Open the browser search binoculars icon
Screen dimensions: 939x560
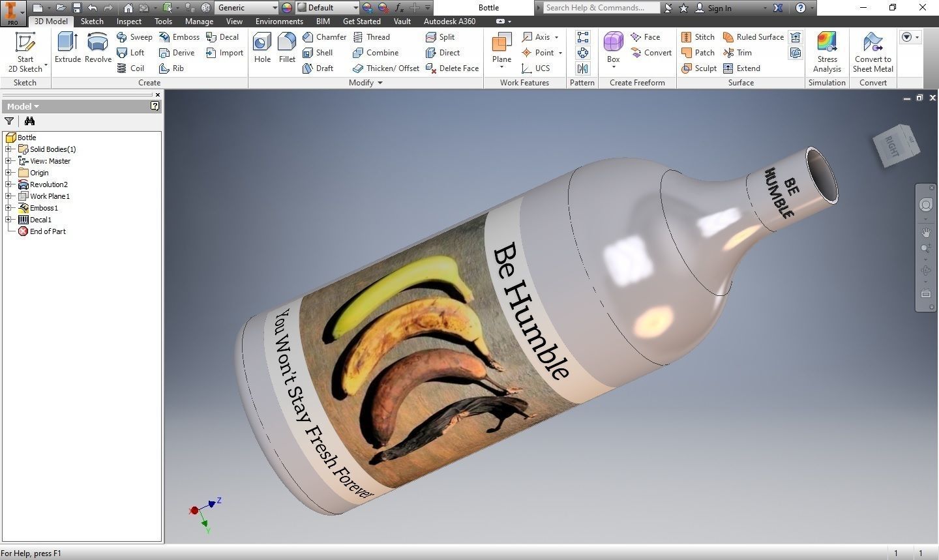click(29, 121)
